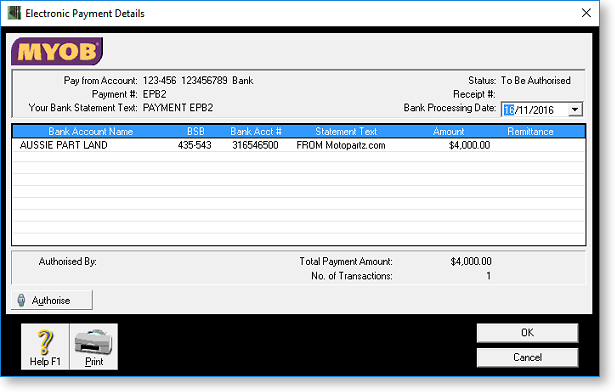Click the Authorise button
The height and width of the screenshot is (392, 615).
[x=52, y=300]
